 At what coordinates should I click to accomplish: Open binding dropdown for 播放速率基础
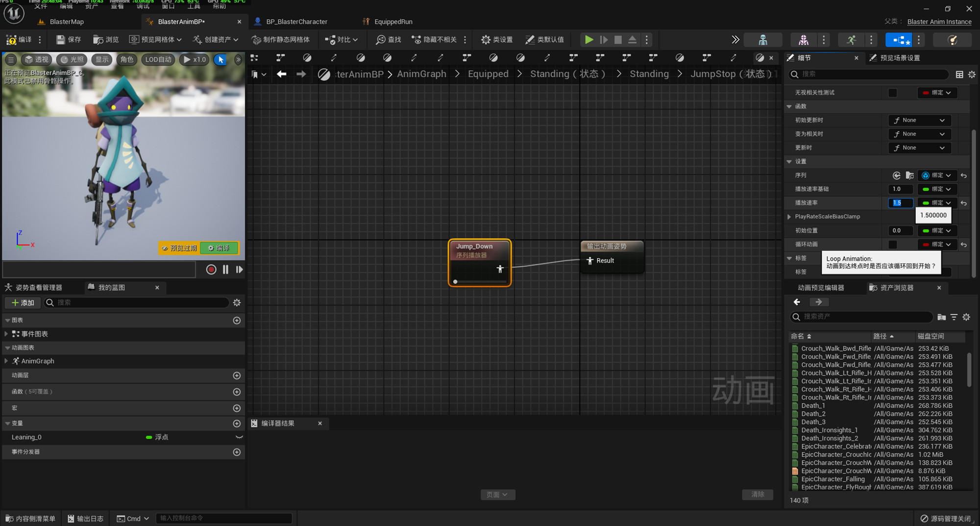937,189
